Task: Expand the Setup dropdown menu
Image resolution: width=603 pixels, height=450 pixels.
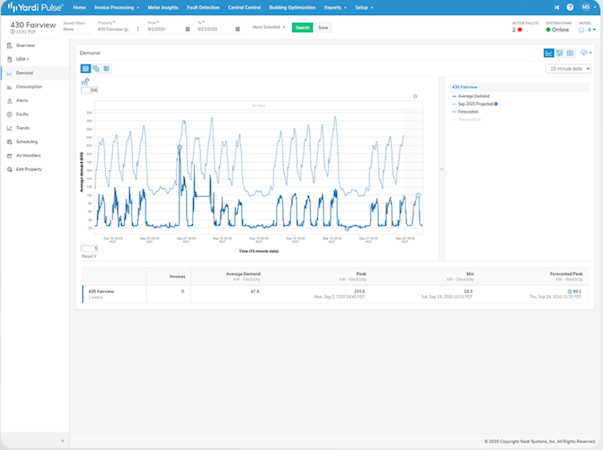Action: (x=364, y=7)
